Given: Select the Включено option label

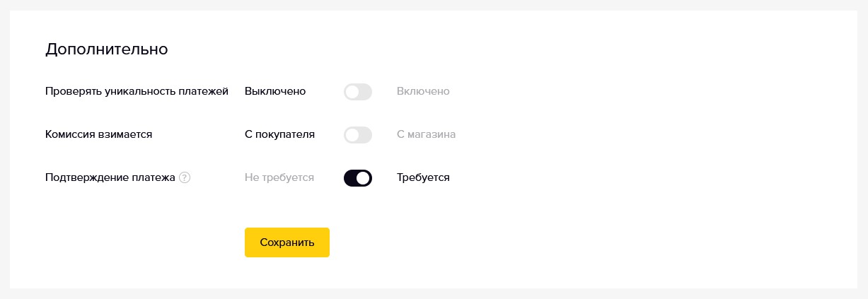Looking at the screenshot, I should point(423,92).
